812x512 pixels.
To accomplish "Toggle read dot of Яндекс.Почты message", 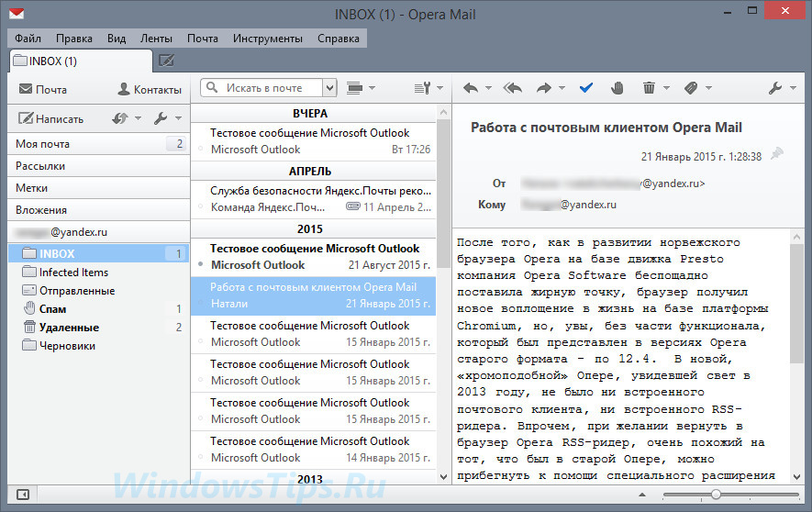I will tap(200, 207).
